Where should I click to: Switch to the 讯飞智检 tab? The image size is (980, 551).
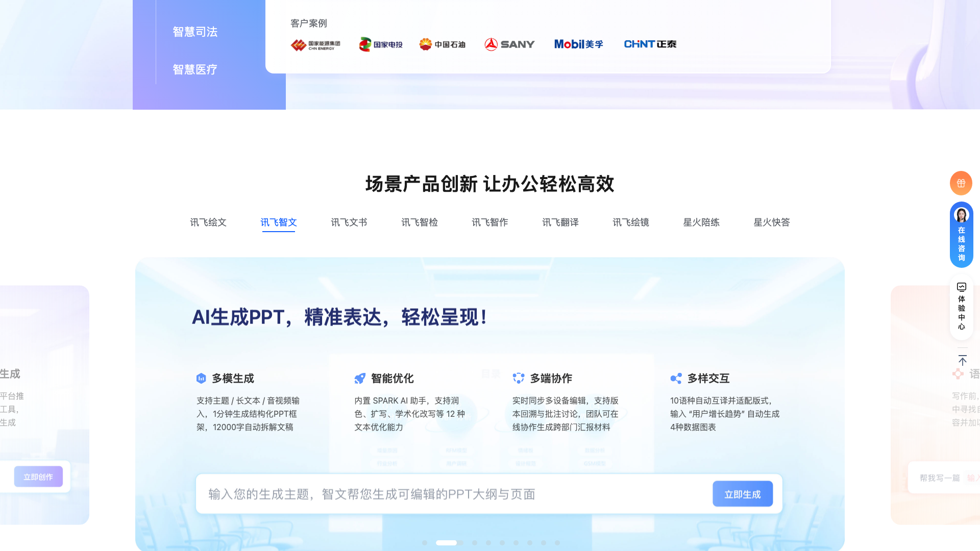[x=420, y=222]
